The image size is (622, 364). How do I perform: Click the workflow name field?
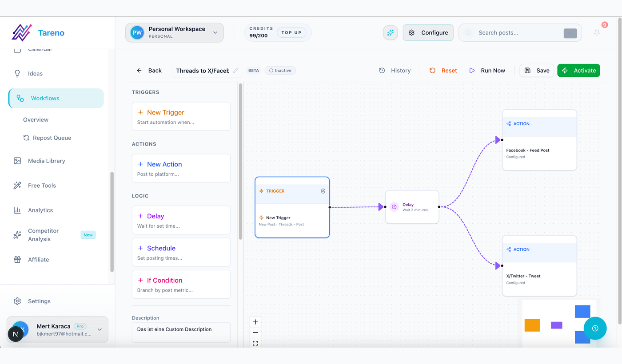[x=203, y=71]
